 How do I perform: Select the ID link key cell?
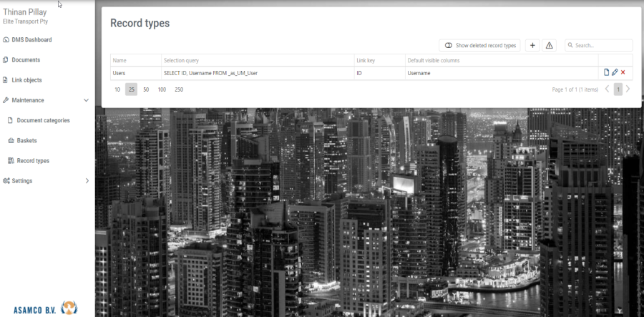pos(379,73)
